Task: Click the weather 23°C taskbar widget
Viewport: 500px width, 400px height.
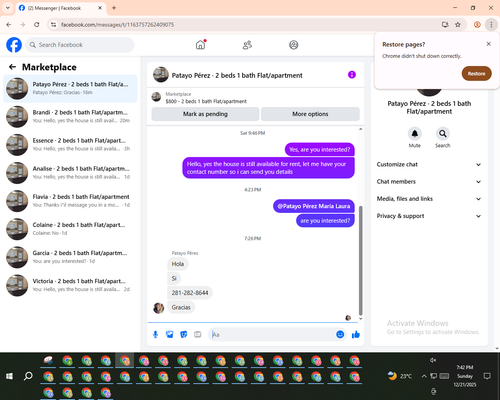Action: pyautogui.click(x=400, y=376)
